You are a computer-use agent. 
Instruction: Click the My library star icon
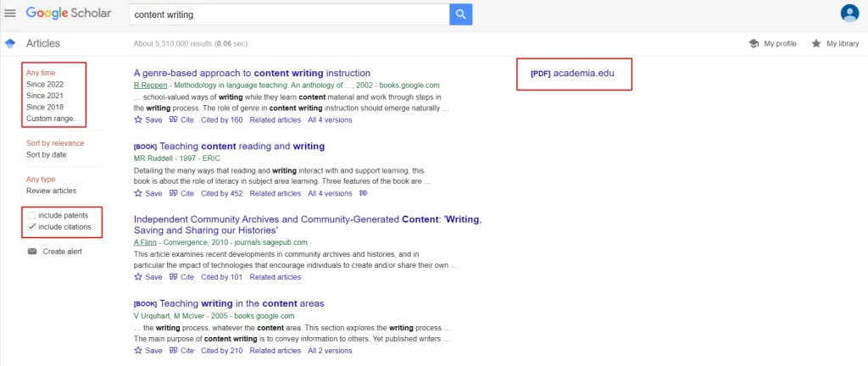tap(816, 44)
